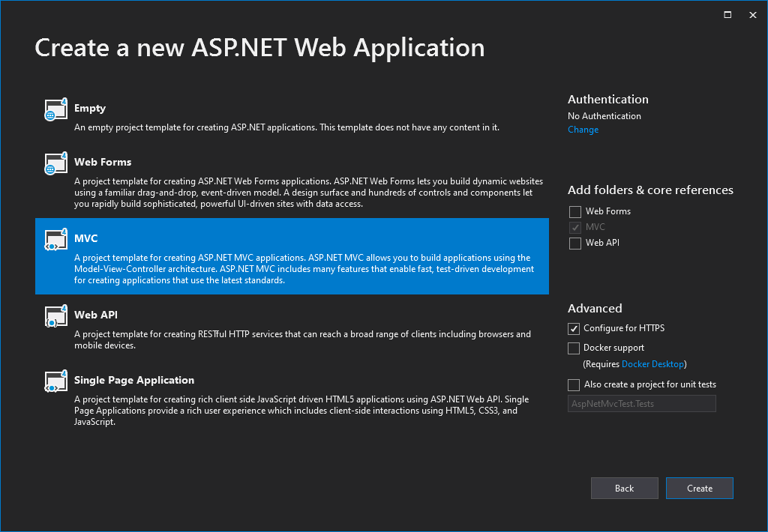Disable Configure for HTTPS

click(573, 328)
